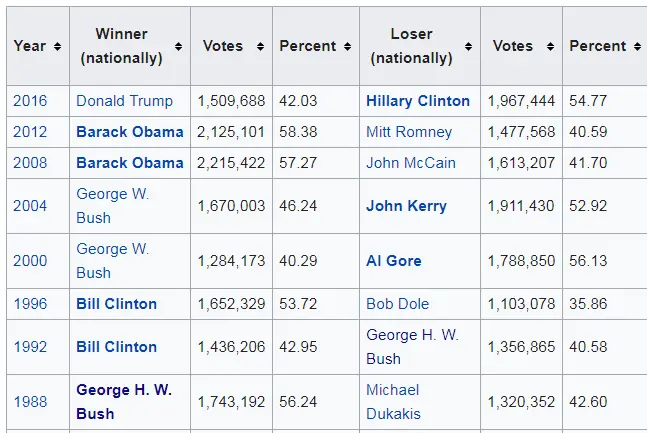Click the Donald Trump link

[124, 101]
